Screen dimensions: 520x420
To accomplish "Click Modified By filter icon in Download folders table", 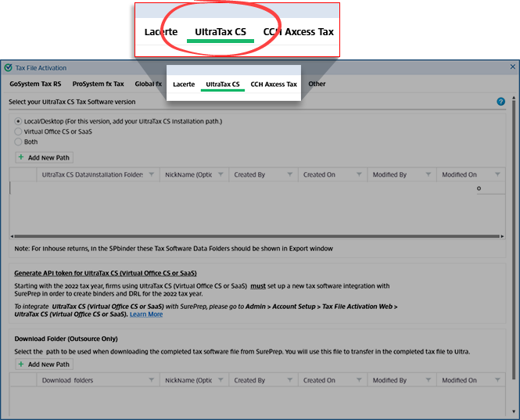I will coord(429,380).
